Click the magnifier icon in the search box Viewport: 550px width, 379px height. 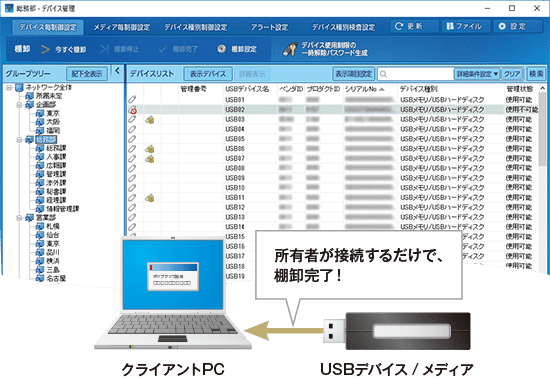pos(383,74)
